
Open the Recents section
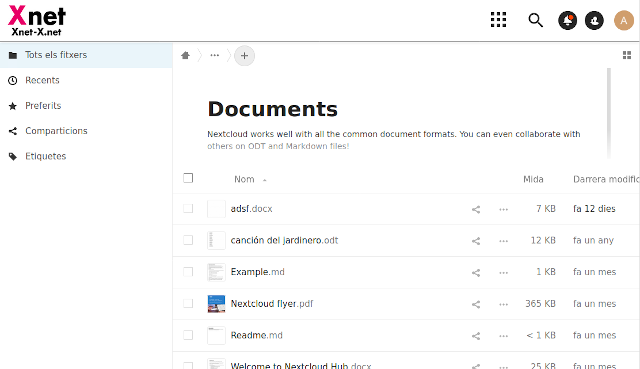point(42,80)
